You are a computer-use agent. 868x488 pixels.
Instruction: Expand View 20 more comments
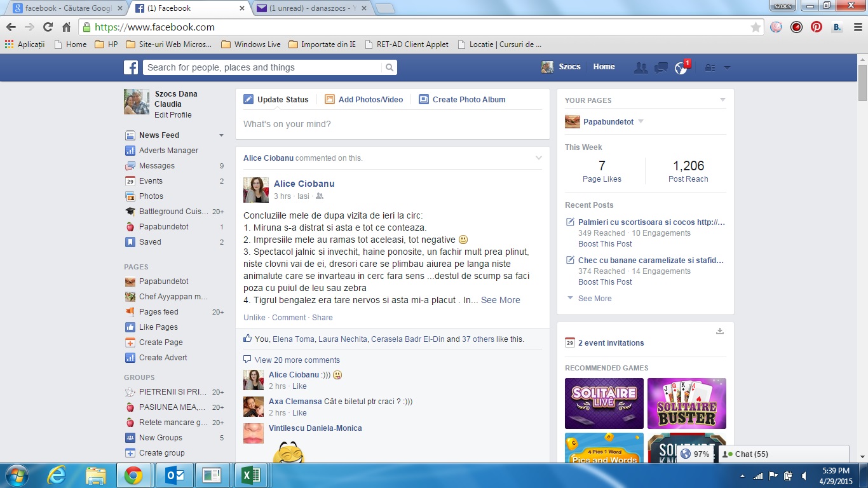(297, 360)
